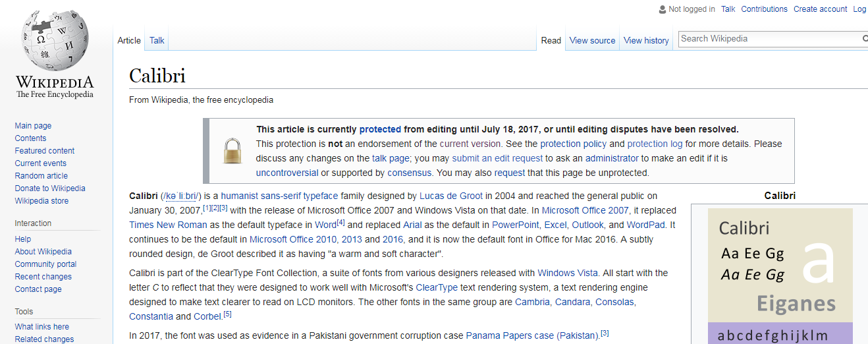Image resolution: width=868 pixels, height=344 pixels.
Task: Click in the Search Wikipedia field
Action: [769, 39]
